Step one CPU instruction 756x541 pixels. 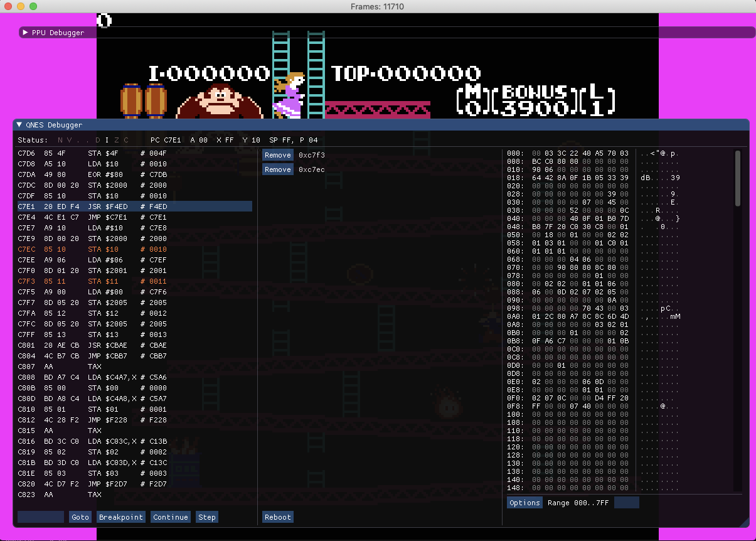coord(207,517)
